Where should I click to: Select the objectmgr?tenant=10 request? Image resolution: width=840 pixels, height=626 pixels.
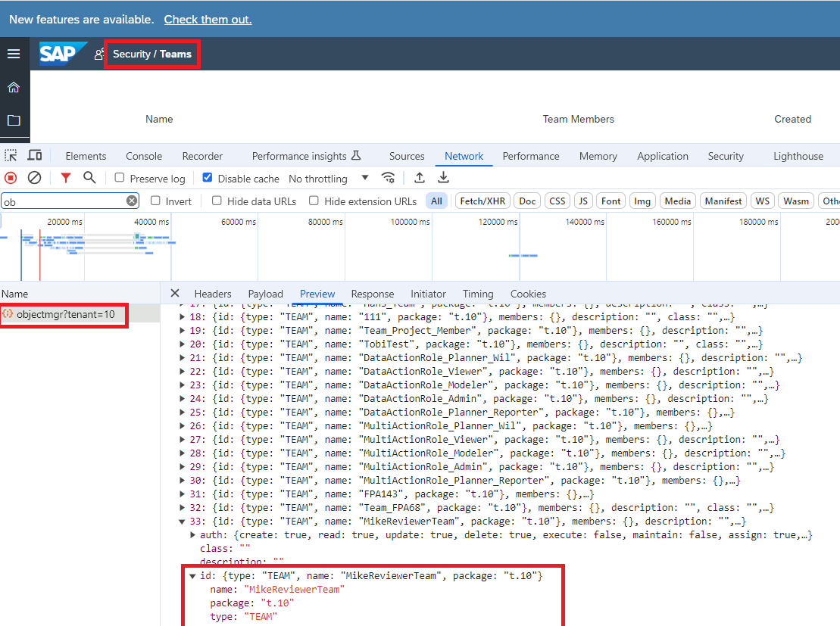[x=80, y=314]
